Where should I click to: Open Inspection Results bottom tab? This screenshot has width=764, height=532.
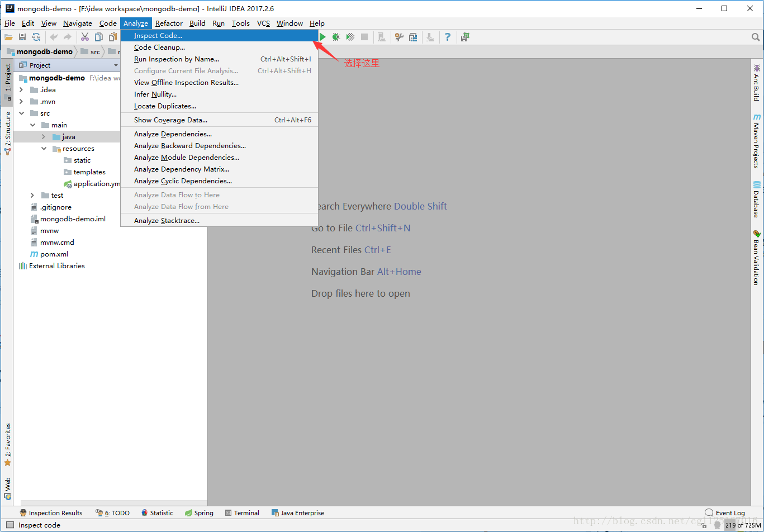[51, 513]
